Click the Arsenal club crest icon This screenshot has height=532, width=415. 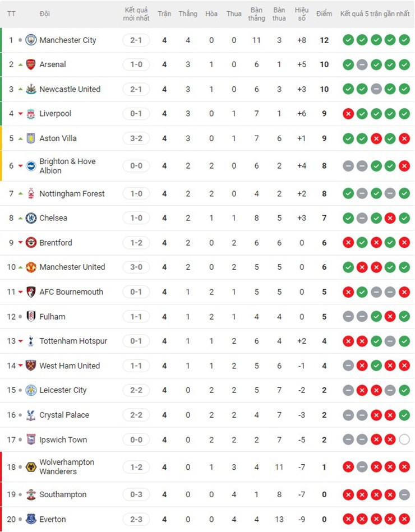31,64
